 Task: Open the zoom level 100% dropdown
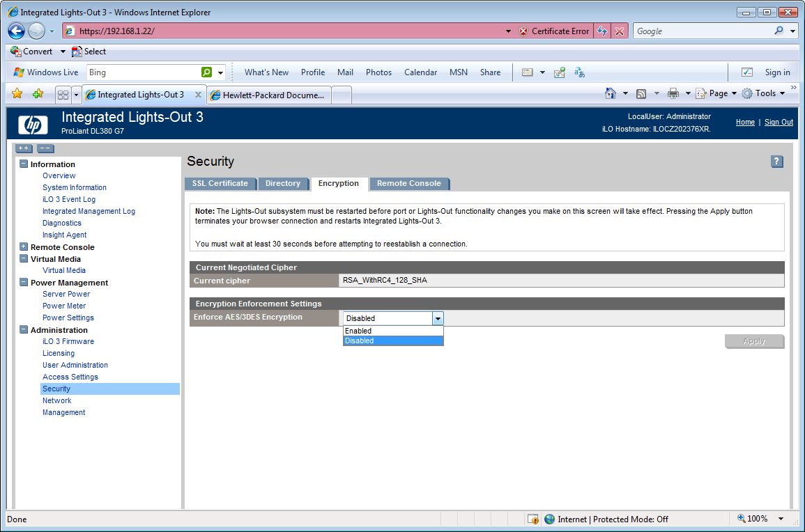coord(781,519)
